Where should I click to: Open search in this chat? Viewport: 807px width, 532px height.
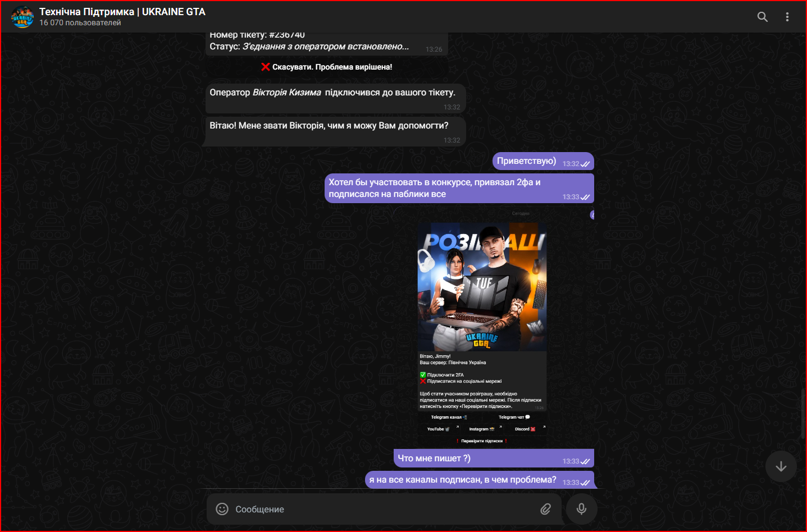[x=762, y=17]
